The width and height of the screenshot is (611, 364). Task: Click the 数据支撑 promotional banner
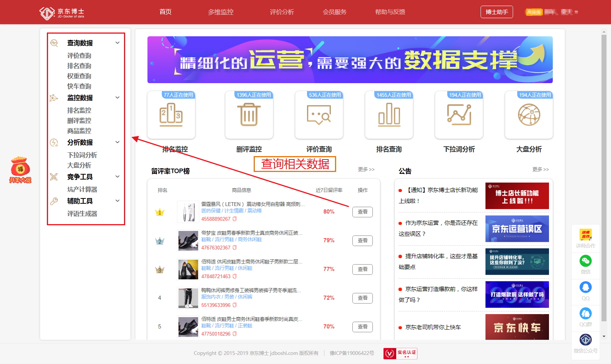tap(350, 60)
